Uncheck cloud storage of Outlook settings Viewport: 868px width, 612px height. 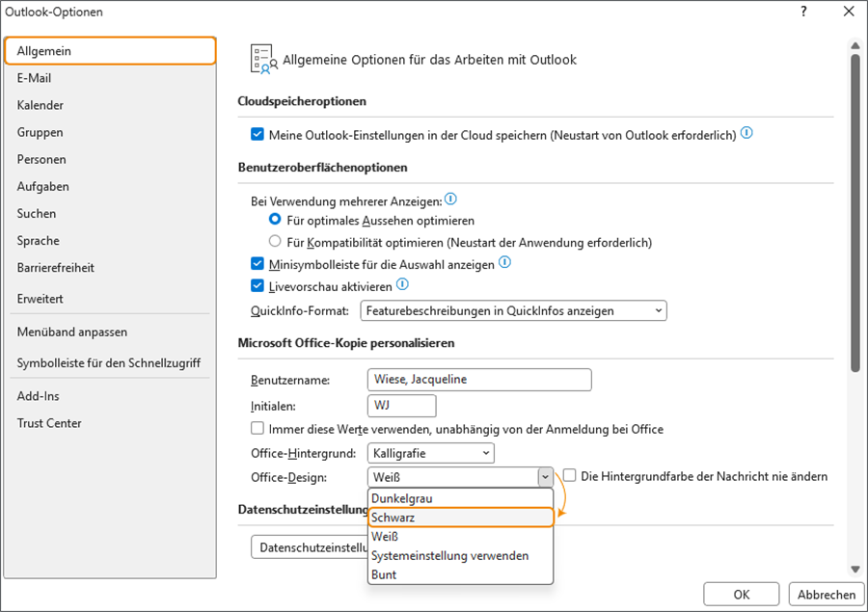tap(258, 135)
